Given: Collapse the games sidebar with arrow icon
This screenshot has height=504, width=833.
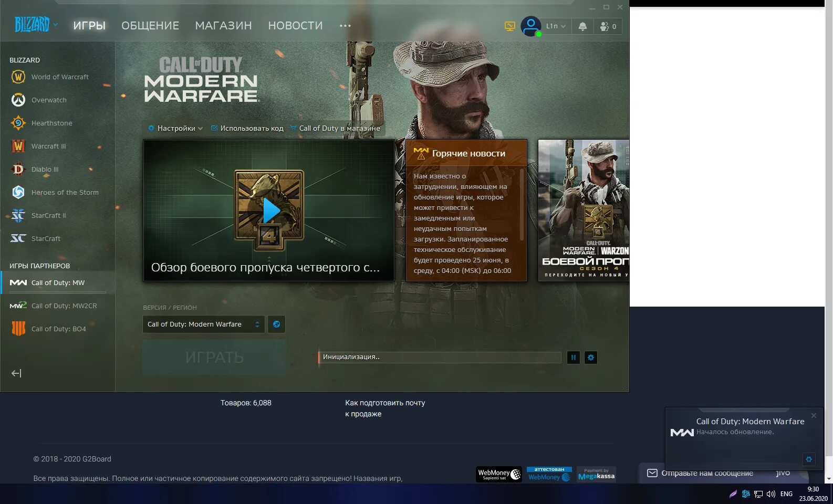Looking at the screenshot, I should [16, 373].
